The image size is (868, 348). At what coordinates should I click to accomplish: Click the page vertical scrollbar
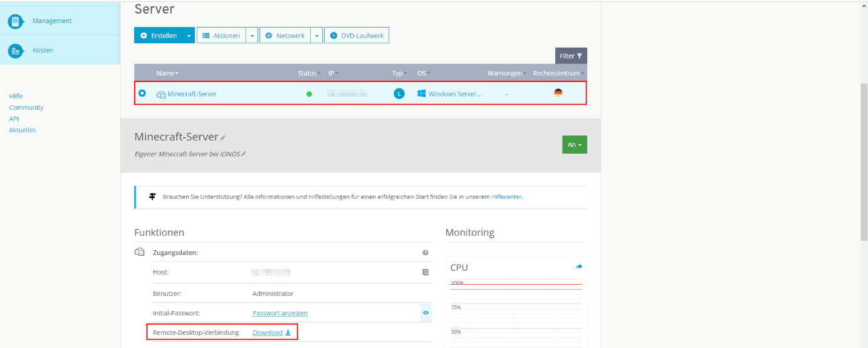tap(864, 161)
